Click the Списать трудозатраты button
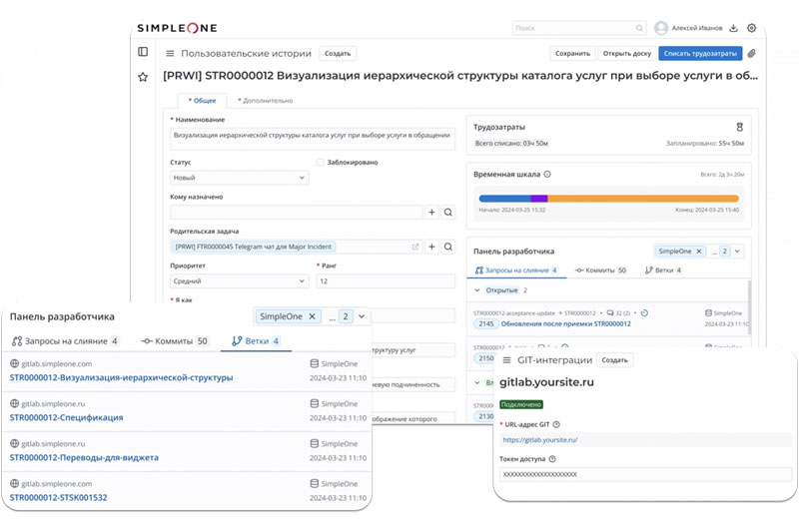The width and height of the screenshot is (799, 532). click(x=700, y=54)
